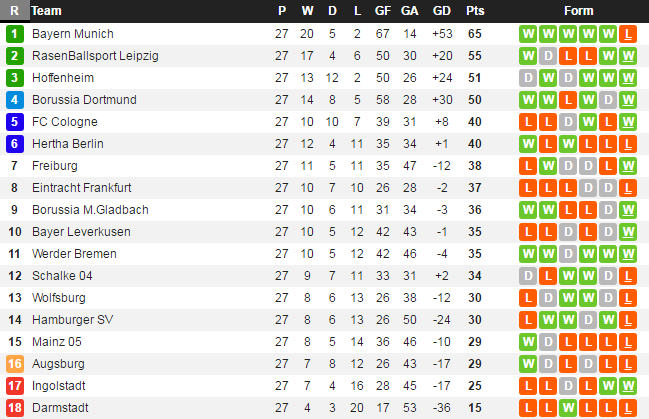649x419 pixels.
Task: Click Mainz 05's draw form badge
Action: [548, 342]
